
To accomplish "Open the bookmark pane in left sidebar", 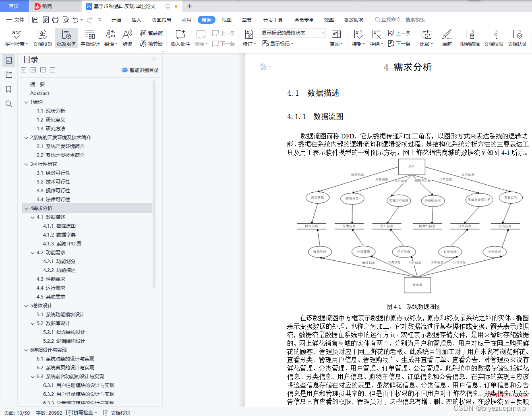I will click(9, 89).
